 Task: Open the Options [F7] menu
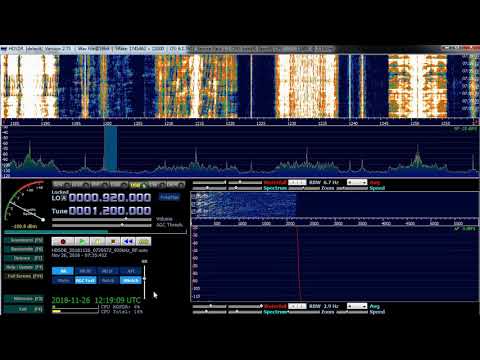coord(24,258)
